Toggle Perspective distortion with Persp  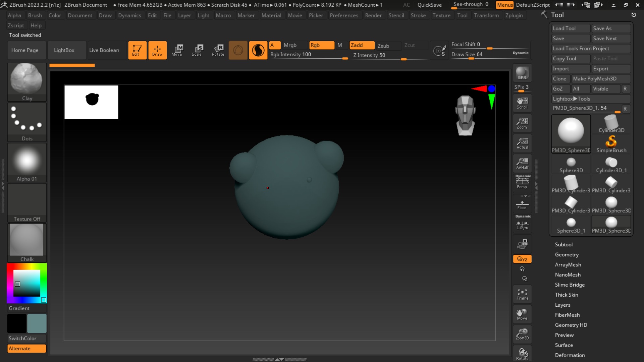click(x=522, y=183)
